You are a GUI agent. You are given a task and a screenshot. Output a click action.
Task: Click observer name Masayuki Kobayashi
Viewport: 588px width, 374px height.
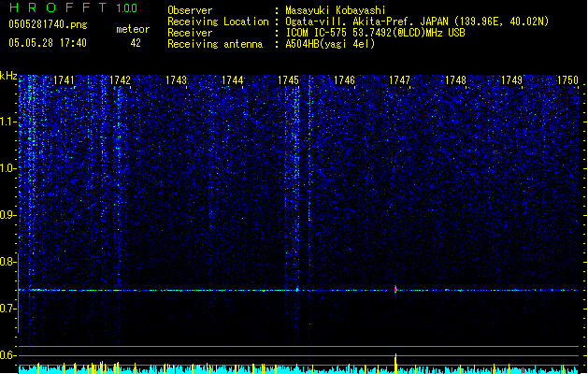[x=336, y=10]
